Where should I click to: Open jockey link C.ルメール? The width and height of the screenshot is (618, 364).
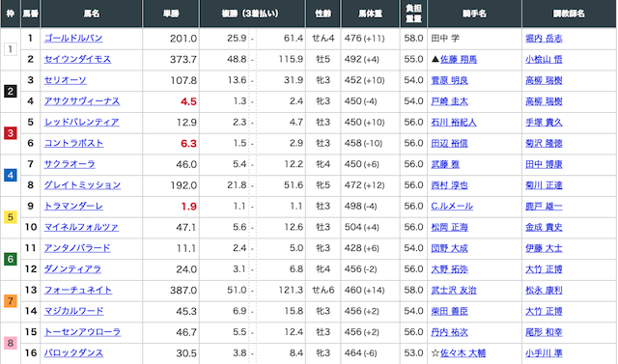click(452, 207)
